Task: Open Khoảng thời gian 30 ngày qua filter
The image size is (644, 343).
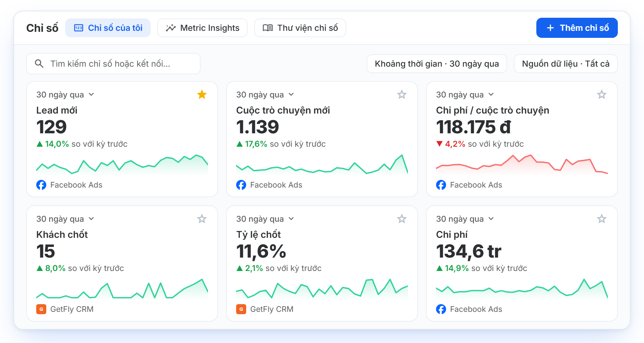Action: click(437, 64)
